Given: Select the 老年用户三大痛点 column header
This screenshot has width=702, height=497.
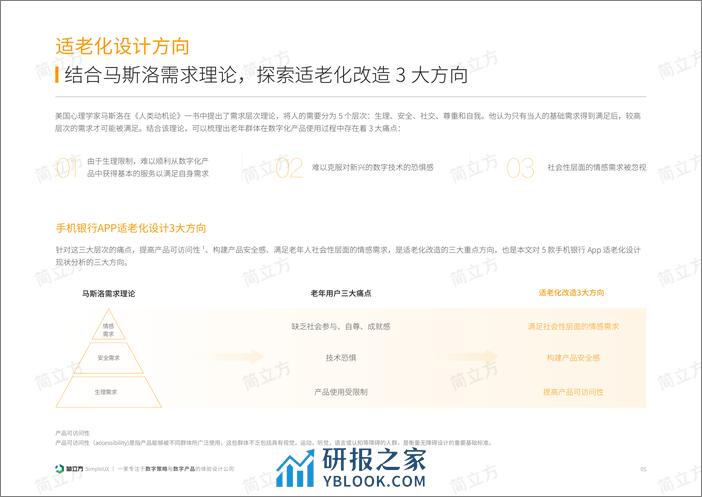Looking at the screenshot, I should [x=341, y=292].
